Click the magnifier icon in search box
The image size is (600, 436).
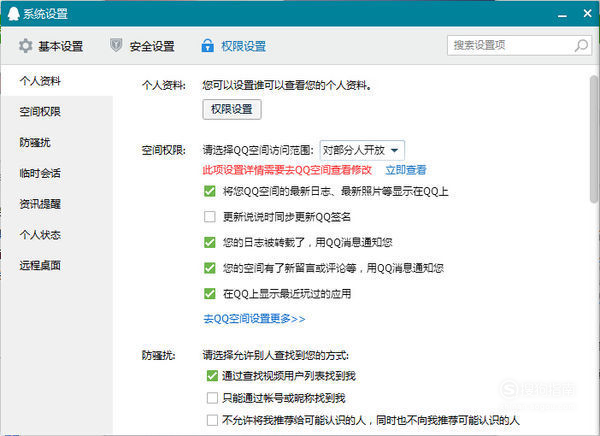(x=581, y=45)
